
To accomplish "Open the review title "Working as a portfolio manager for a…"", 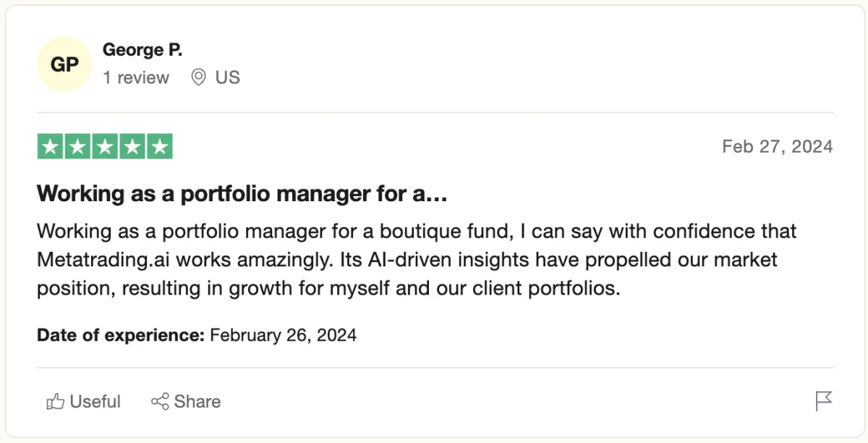I will point(242,194).
